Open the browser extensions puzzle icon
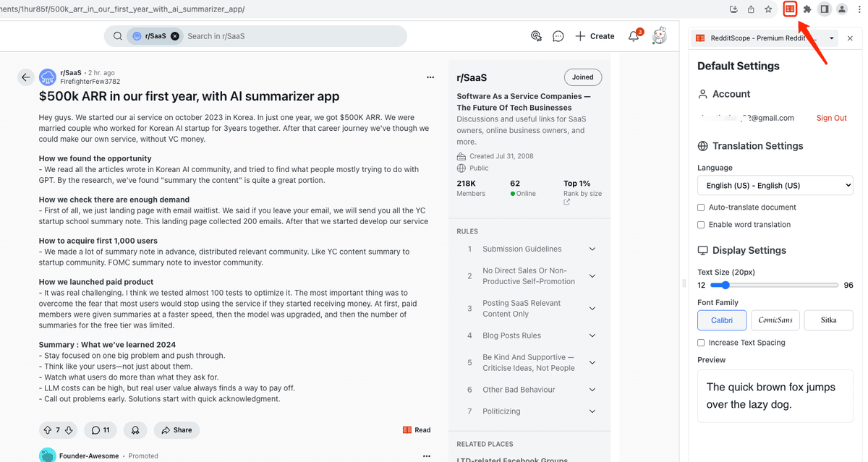Viewport: 868px width, 462px height. 807,9
